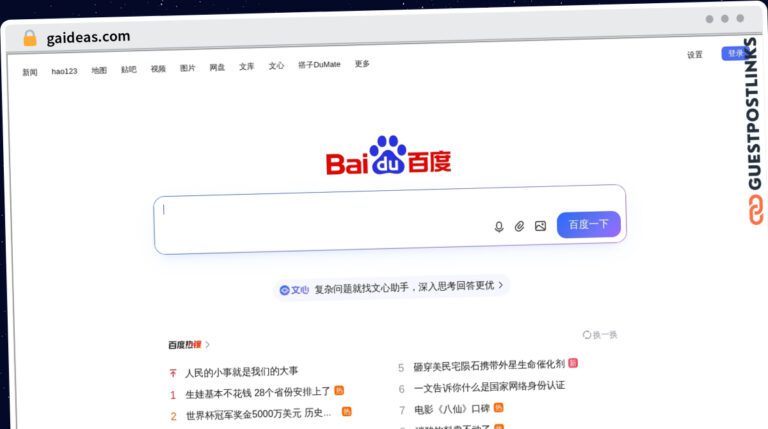The height and width of the screenshot is (429, 768).
Task: Click the image search icon
Action: coord(540,226)
